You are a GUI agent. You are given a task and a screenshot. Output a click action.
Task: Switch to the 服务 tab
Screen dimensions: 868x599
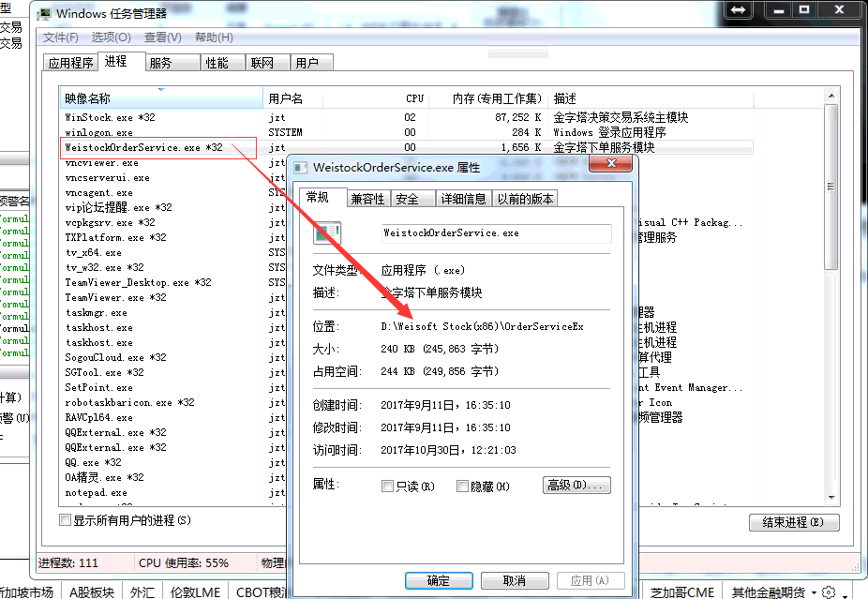pos(172,63)
